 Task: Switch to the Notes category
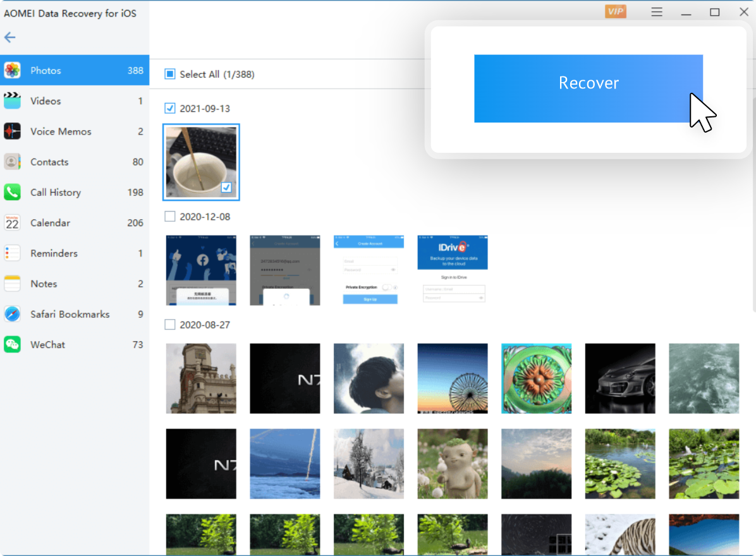point(44,284)
